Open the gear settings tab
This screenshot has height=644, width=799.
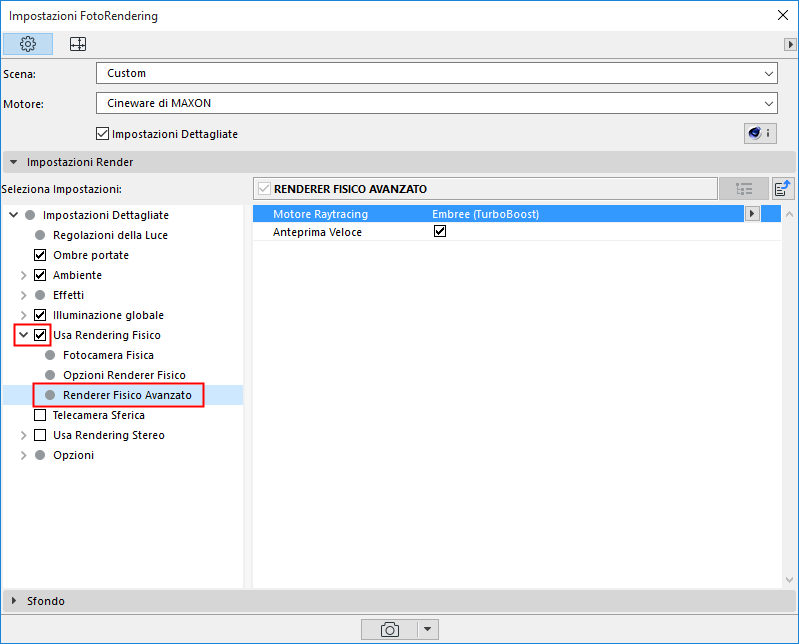(x=28, y=44)
